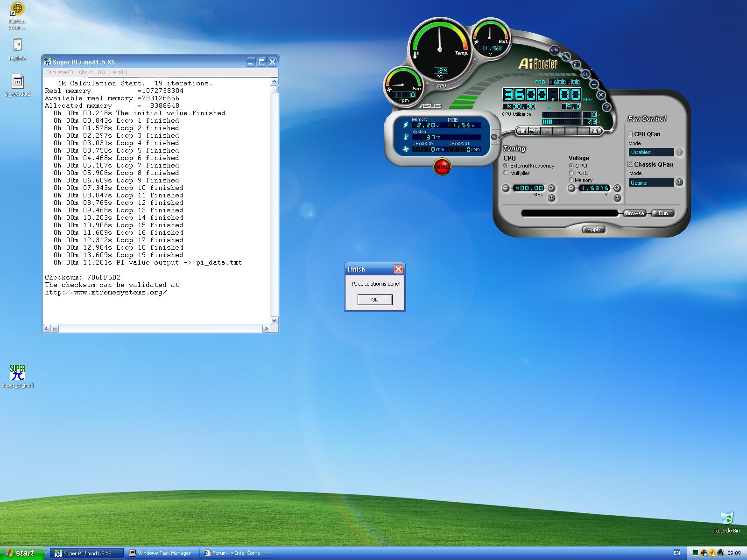The height and width of the screenshot is (560, 747).
Task: Select PCIE voltage radio button
Action: coord(571,173)
